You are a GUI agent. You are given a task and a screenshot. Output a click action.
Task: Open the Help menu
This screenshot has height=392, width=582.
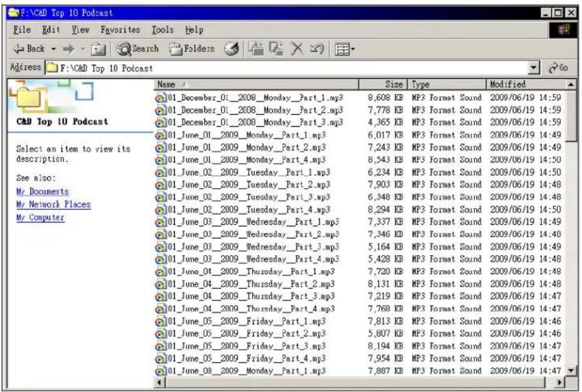(x=194, y=30)
